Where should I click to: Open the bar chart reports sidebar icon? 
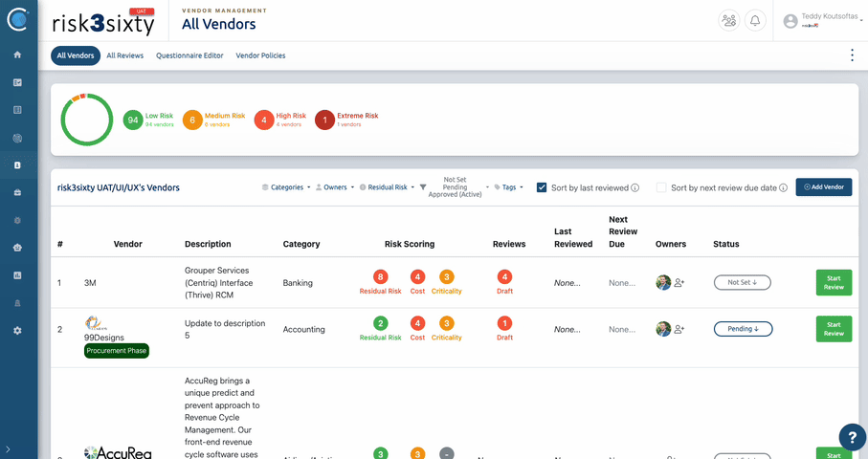tap(18, 274)
